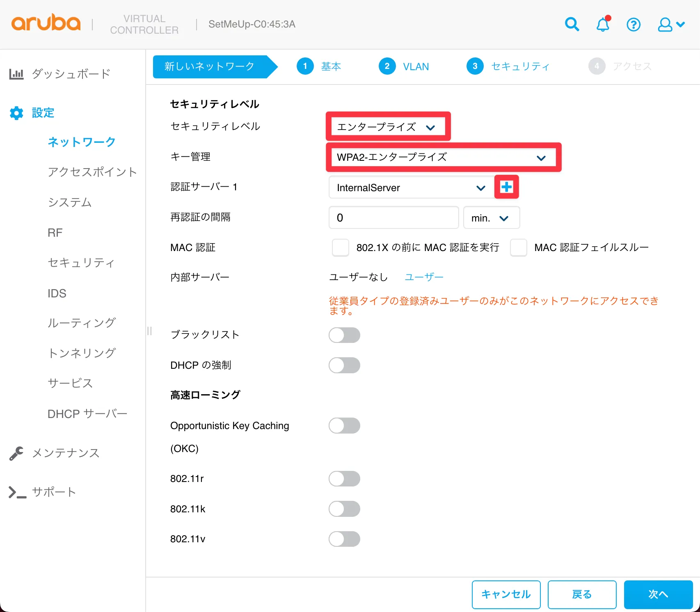Expand the セキュリティレベル dropdown
Image resolution: width=700 pixels, height=612 pixels.
click(x=386, y=127)
